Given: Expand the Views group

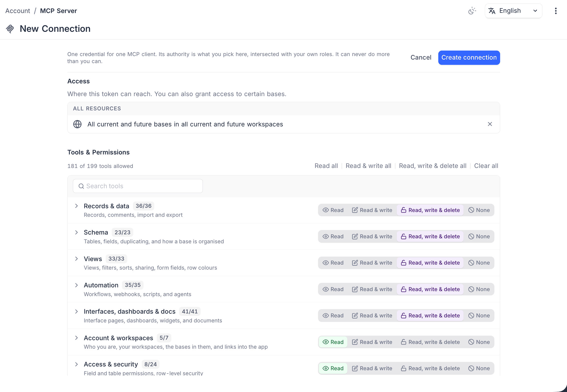Looking at the screenshot, I should 76,259.
